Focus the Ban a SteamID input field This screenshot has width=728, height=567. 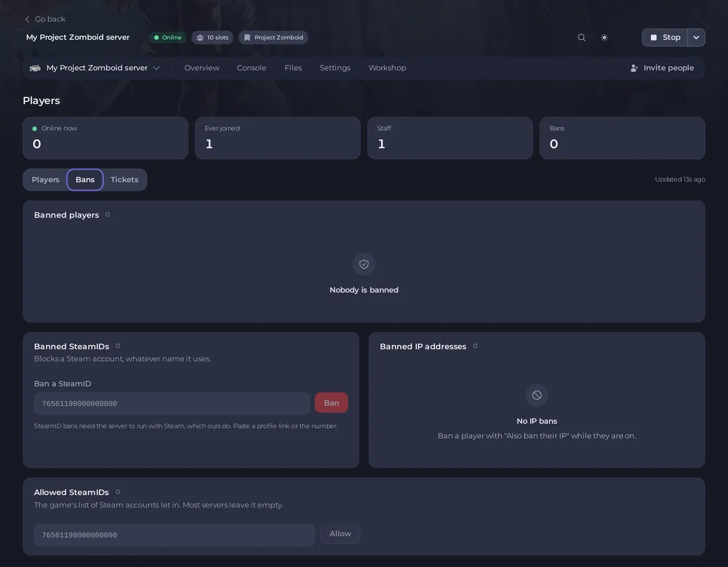click(x=172, y=403)
